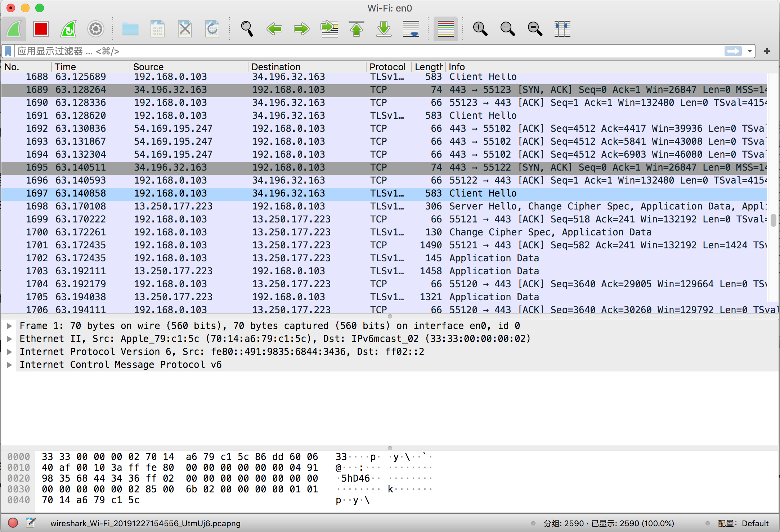Click the display filter bookmark icon
The height and width of the screenshot is (532, 780).
(x=8, y=51)
